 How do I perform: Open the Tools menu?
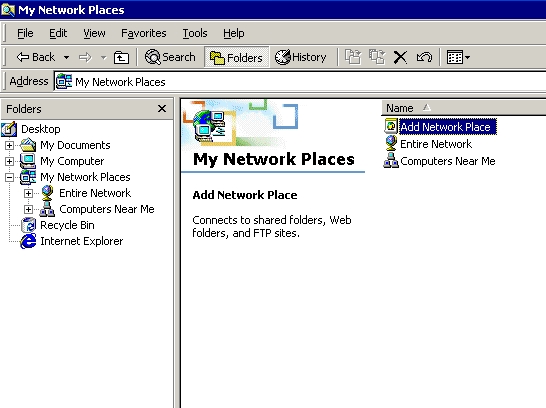195,33
